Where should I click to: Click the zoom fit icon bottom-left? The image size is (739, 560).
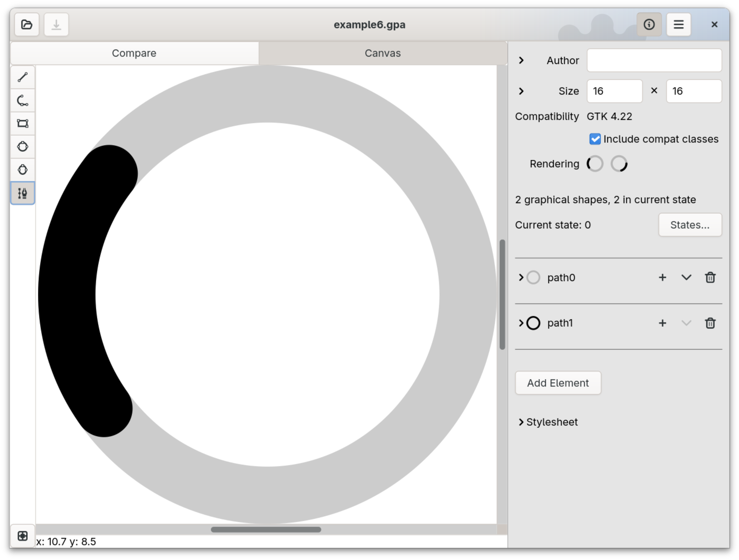tap(23, 536)
